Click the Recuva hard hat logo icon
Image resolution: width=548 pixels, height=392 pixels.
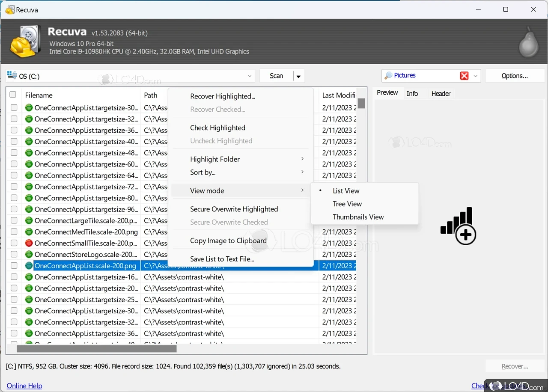(x=26, y=42)
